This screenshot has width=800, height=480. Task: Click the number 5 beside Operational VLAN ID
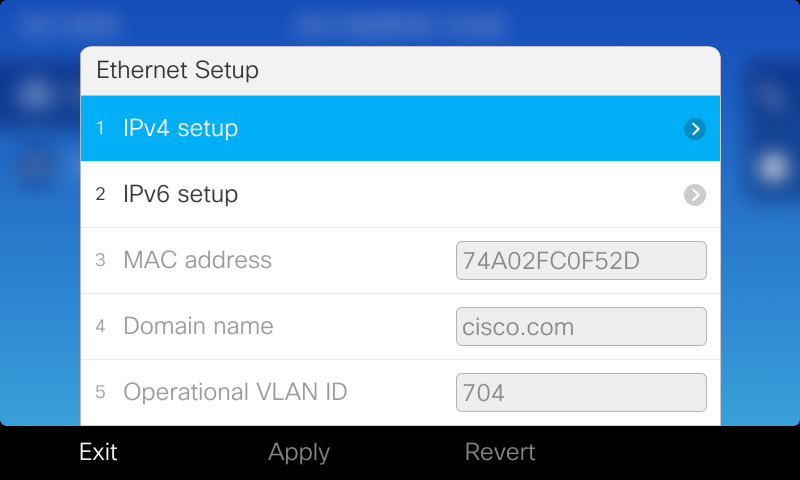tap(101, 392)
